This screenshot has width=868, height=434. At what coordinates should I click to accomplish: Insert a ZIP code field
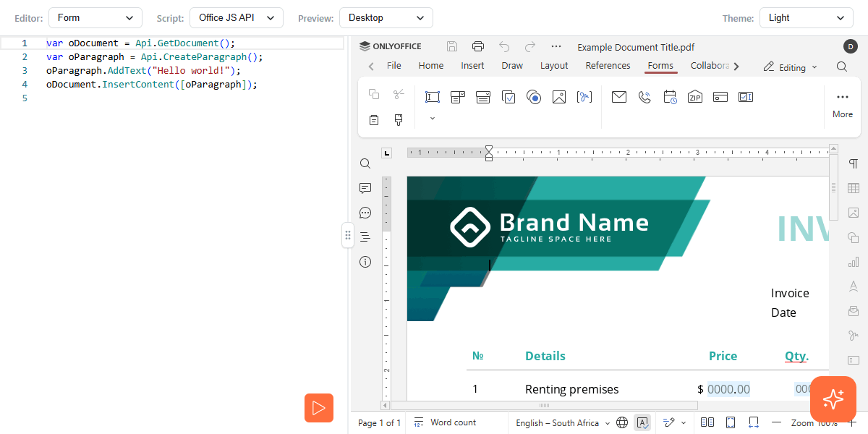(x=695, y=97)
